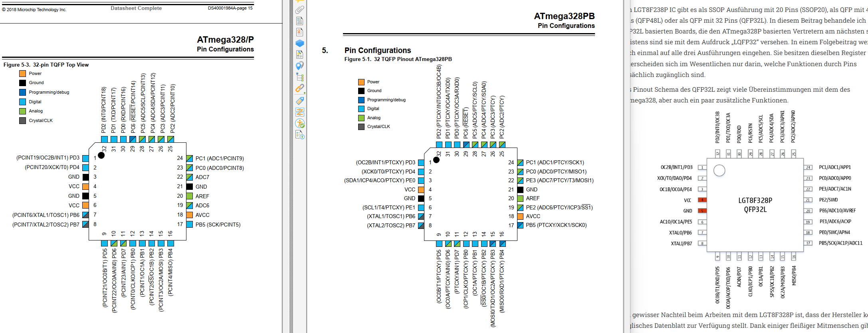
Task: Click pin label 'PE2 (ADC6/PTCY/ICP3/SS1)'
Action: 559,207
